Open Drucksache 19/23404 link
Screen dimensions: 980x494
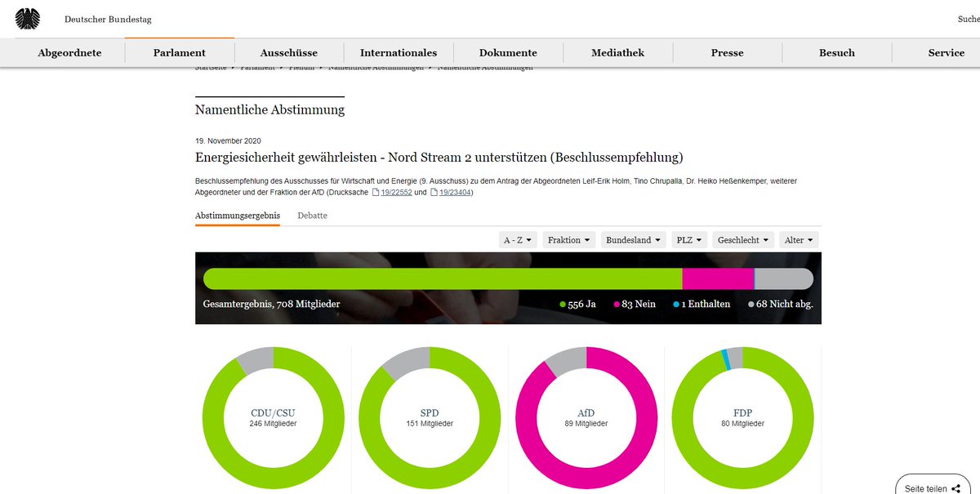(x=456, y=193)
